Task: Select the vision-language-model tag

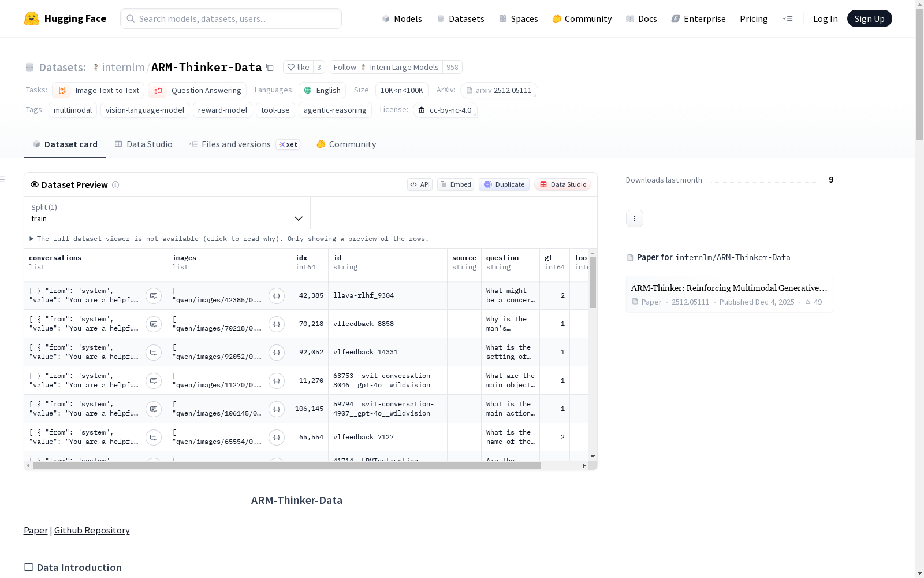Action: click(145, 110)
